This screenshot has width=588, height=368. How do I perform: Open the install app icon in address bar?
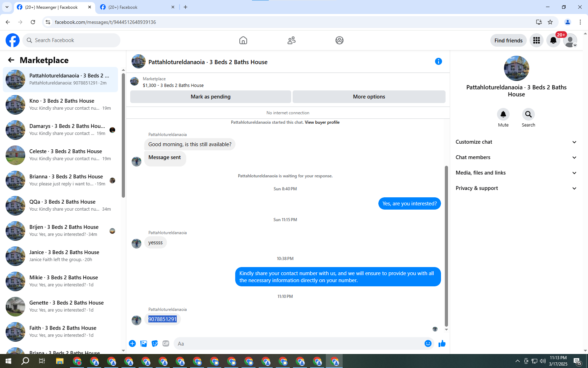[539, 22]
